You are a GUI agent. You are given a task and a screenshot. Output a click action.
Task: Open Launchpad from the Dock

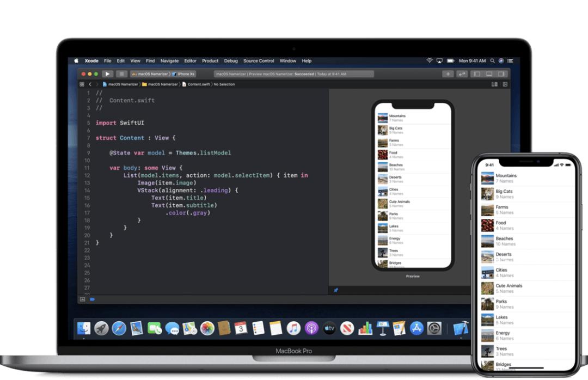coord(101,328)
